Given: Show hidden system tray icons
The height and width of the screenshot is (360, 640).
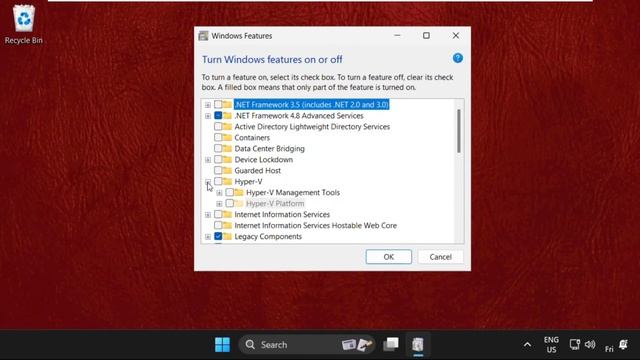Looking at the screenshot, I should pos(527,345).
